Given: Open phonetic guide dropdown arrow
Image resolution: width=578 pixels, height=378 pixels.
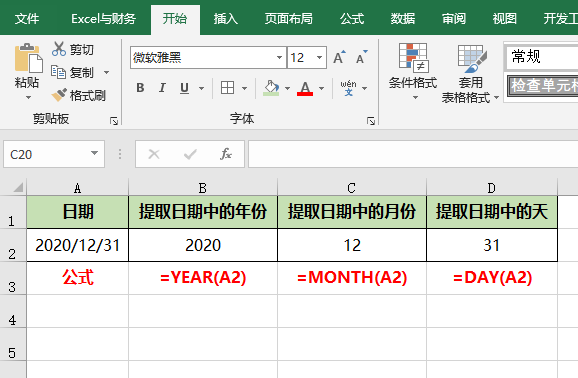Looking at the screenshot, I should (x=365, y=89).
